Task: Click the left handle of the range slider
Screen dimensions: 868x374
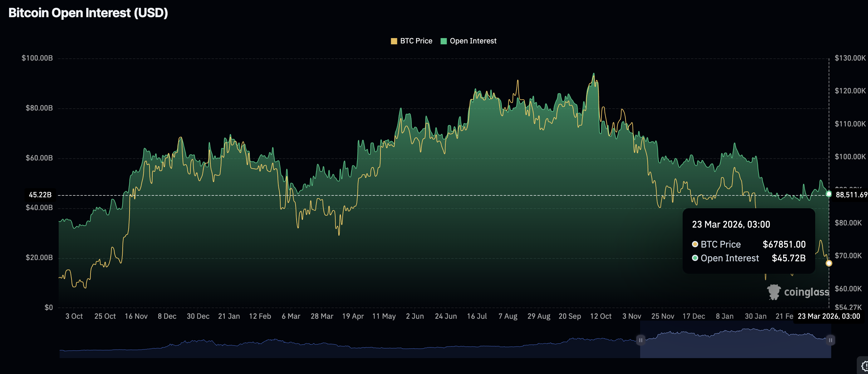Action: [640, 340]
